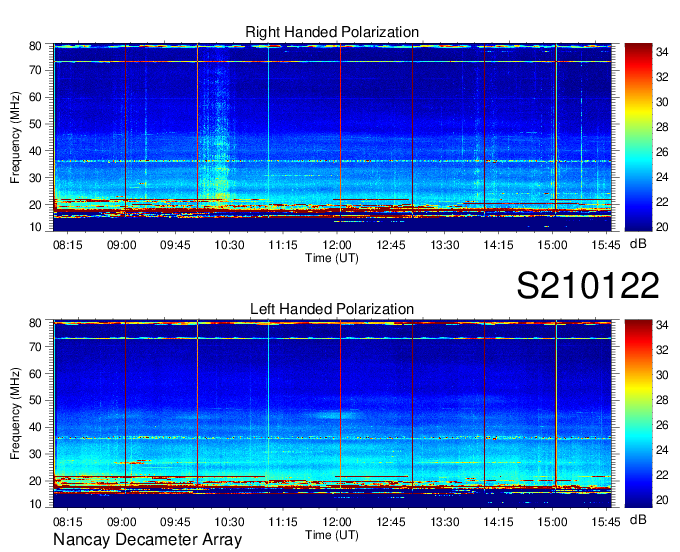Click the 22 value on Left Handed color bar
This screenshot has height=552, width=680.
(x=662, y=475)
